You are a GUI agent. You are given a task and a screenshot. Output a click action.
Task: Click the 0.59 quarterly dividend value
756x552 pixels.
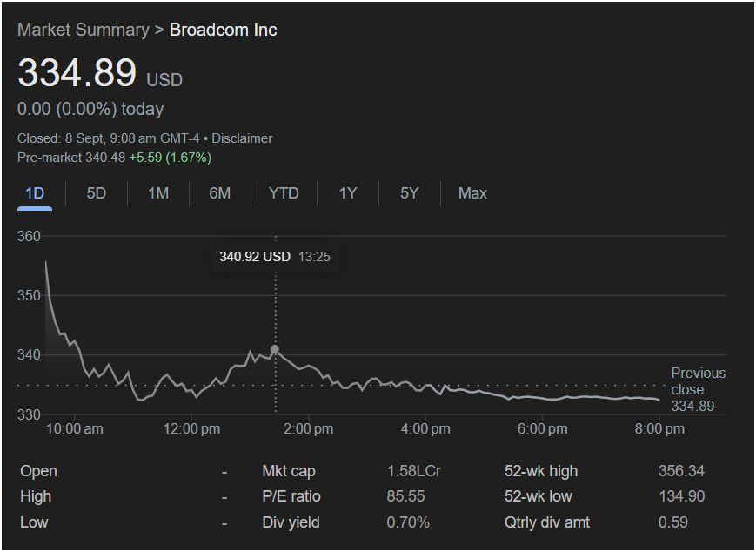coord(673,522)
